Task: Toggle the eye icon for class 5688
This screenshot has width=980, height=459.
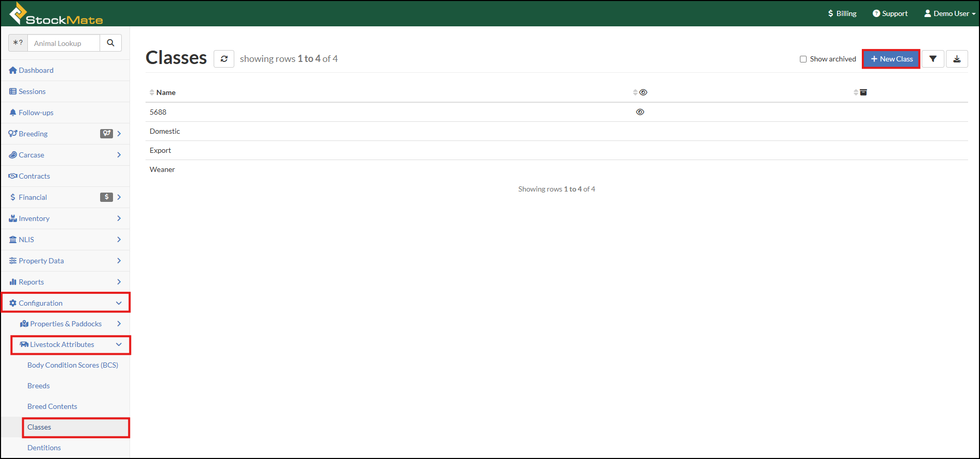Action: click(640, 112)
